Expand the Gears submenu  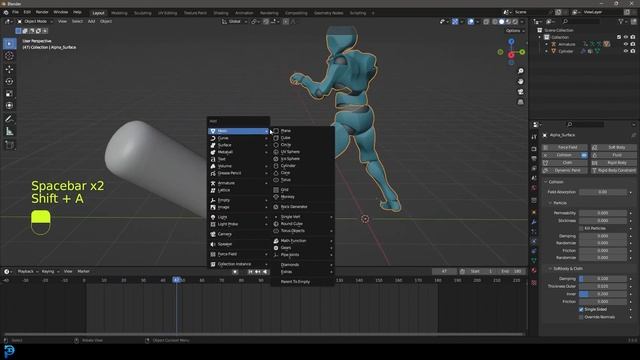[302, 248]
